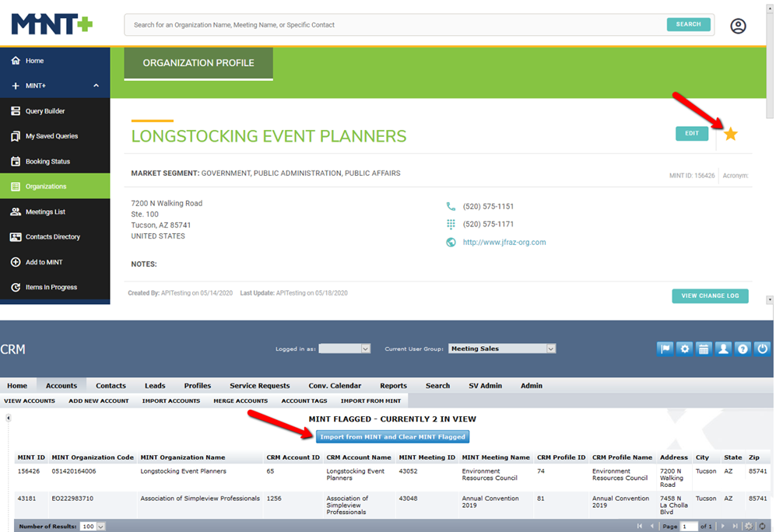Go to the previous page of grid results
This screenshot has width=776, height=532.
(651, 526)
